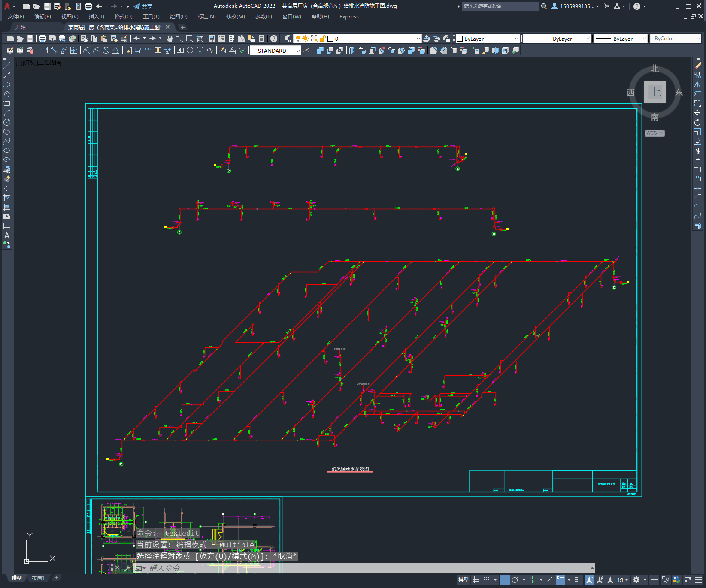Click the Plot printer icon in toolbar
This screenshot has width=706, height=588.
tap(42, 39)
